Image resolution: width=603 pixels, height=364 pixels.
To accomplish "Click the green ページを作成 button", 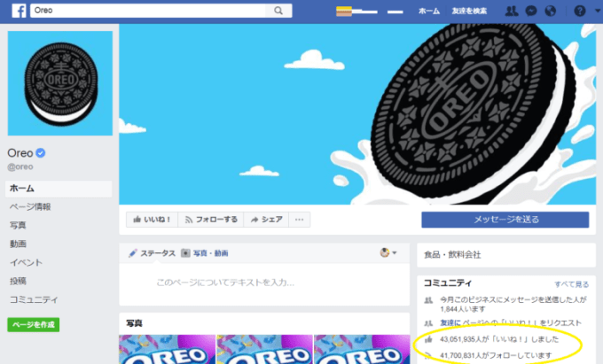I will pos(34,325).
